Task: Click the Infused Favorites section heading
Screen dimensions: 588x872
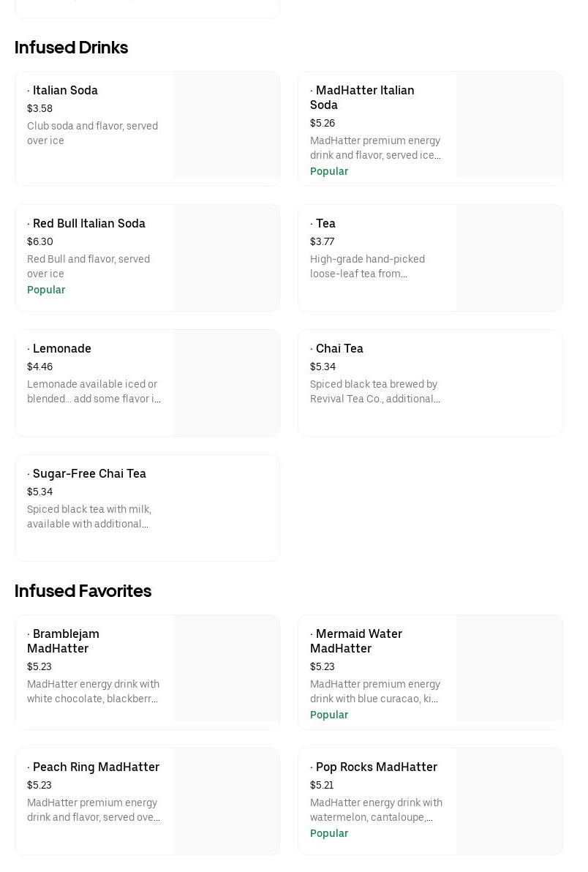Action: point(83,591)
